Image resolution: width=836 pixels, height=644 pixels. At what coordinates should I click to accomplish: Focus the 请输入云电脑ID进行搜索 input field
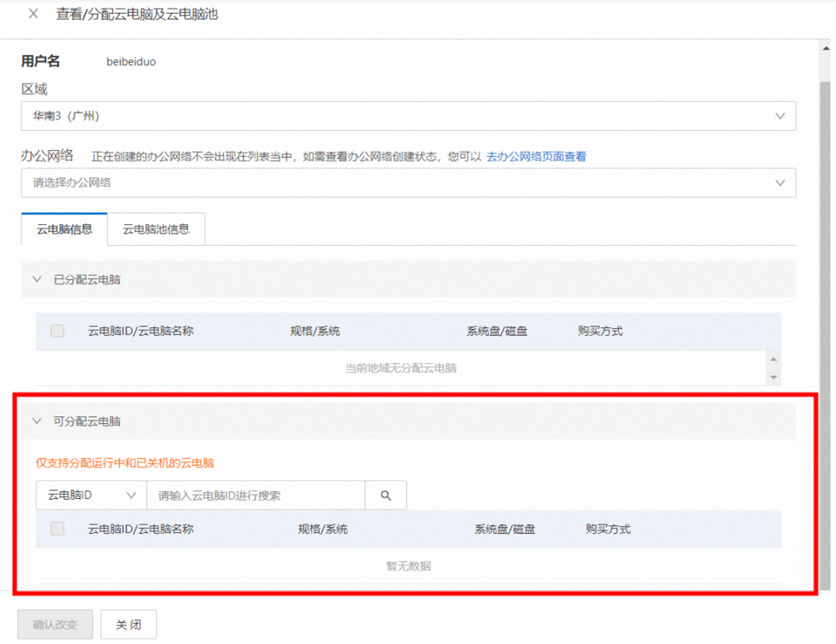(x=256, y=495)
